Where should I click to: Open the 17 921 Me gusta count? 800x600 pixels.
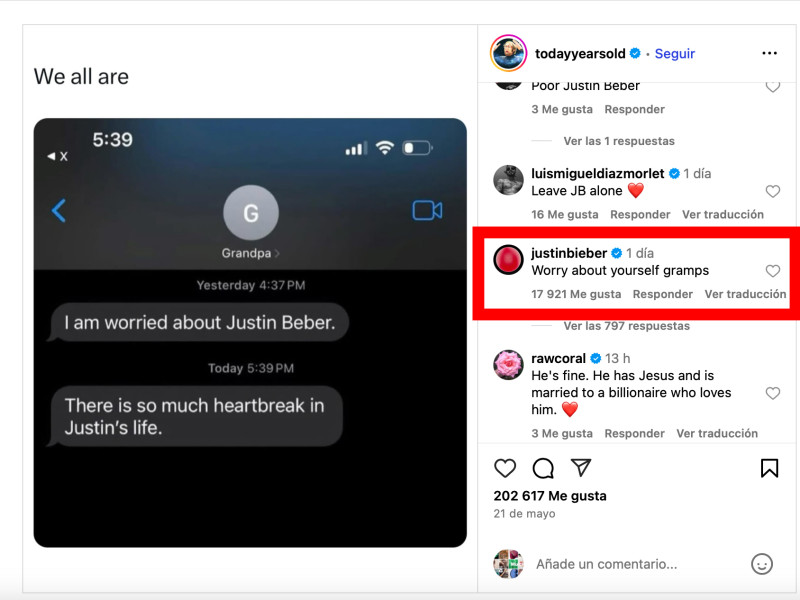576,294
